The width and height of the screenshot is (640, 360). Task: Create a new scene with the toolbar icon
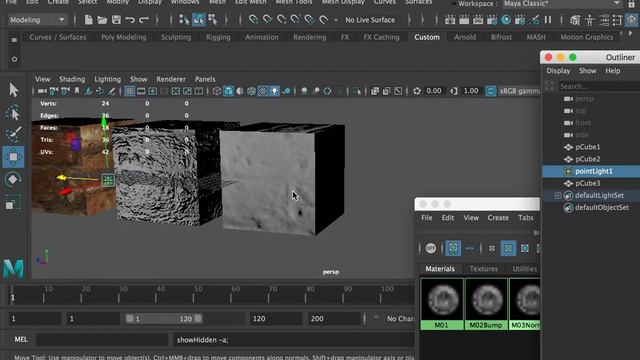(88, 20)
